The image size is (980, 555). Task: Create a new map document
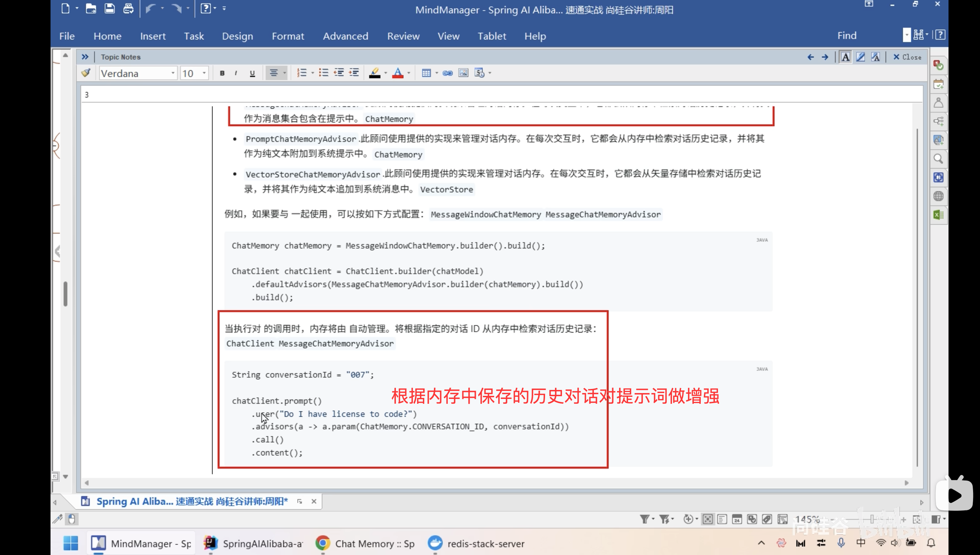[65, 8]
